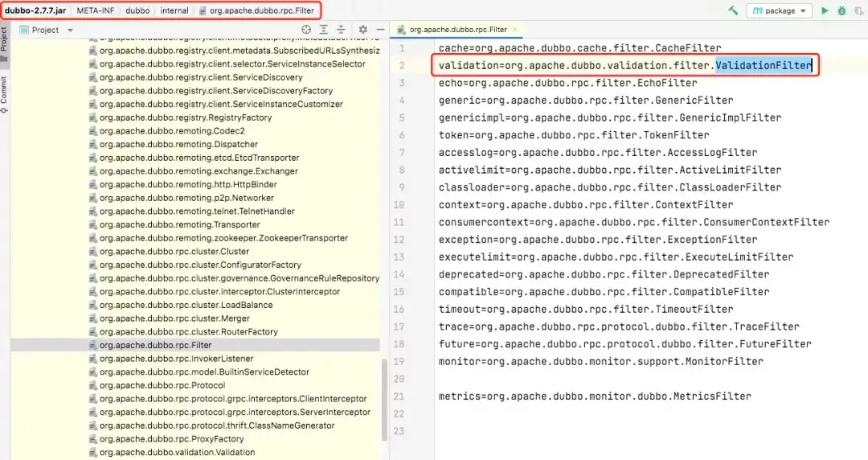Select org.apache.dubbo.remoting.exchange.Exchanger file

coord(199,170)
